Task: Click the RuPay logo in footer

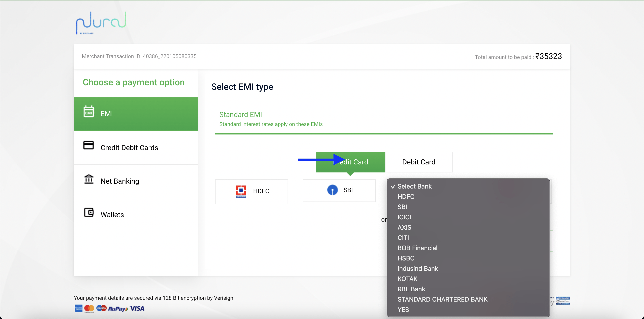Action: (x=118, y=309)
